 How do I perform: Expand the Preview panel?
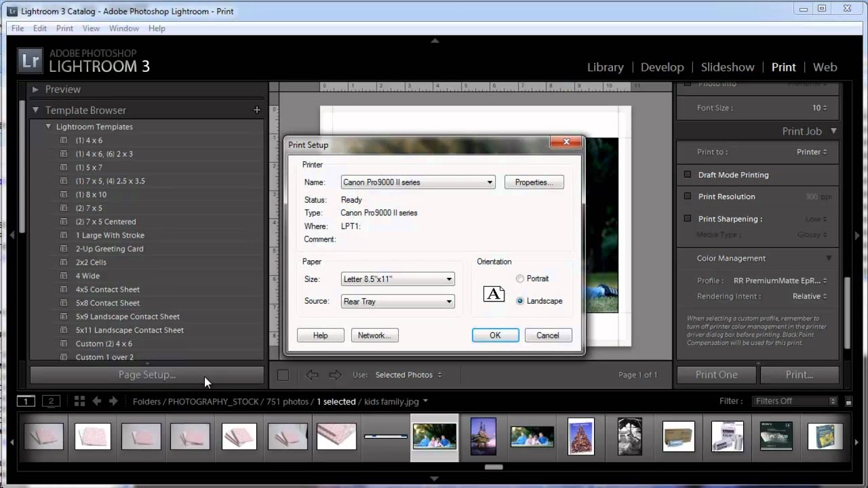[36, 89]
